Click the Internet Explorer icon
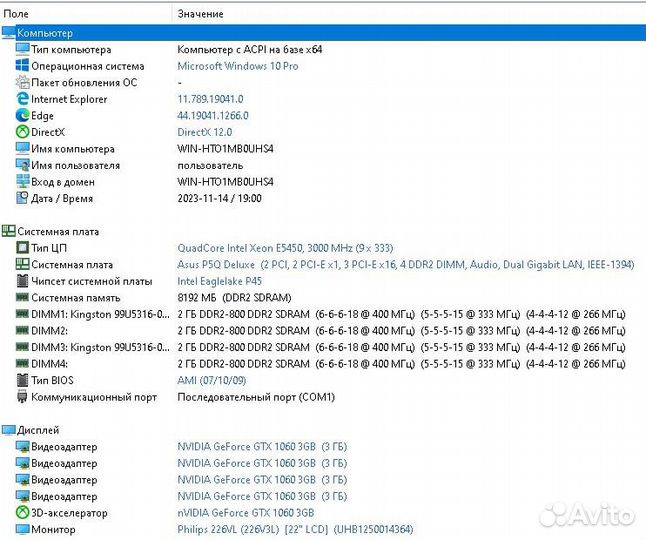Viewport: 646px width, 540px height. pos(22,99)
